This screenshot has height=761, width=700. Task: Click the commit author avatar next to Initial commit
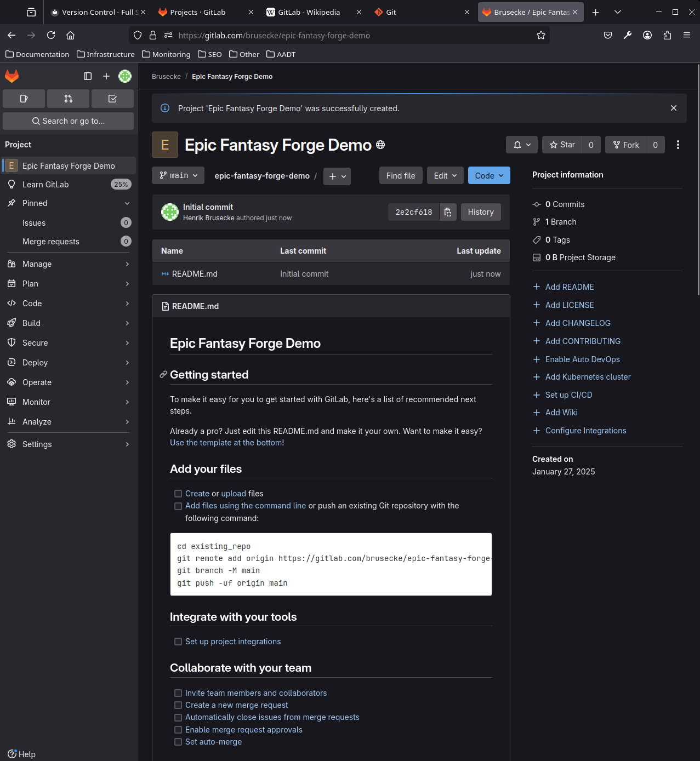pyautogui.click(x=170, y=212)
